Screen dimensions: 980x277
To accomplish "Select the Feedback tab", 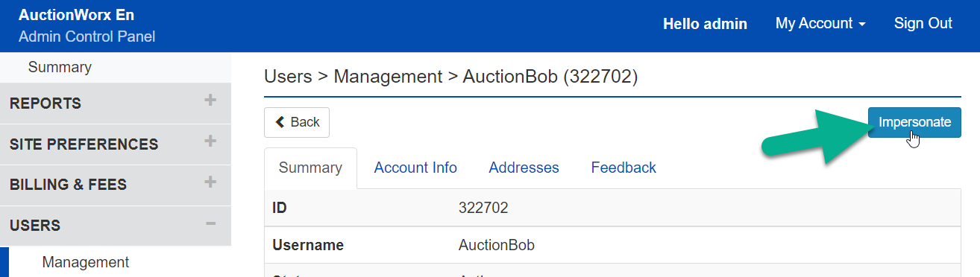I will [624, 168].
